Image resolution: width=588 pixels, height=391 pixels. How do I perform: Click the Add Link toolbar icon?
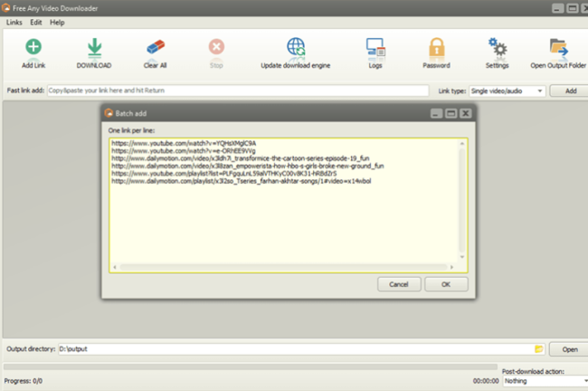tap(33, 47)
